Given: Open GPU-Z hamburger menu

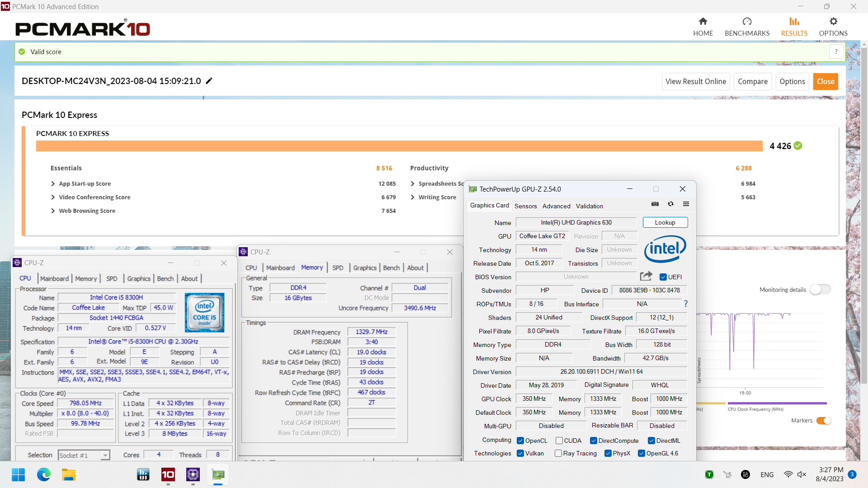Looking at the screenshot, I should (686, 204).
